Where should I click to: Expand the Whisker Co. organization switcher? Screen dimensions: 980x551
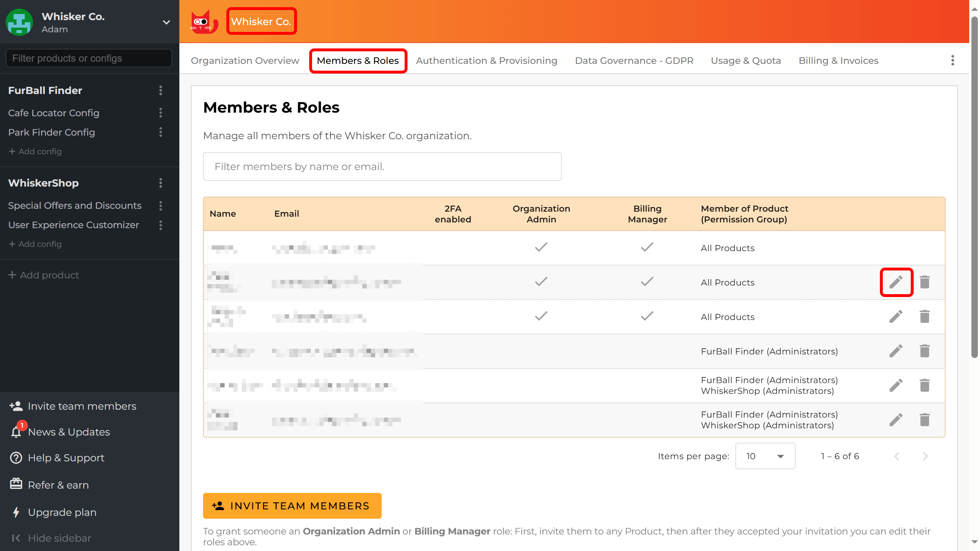[166, 23]
